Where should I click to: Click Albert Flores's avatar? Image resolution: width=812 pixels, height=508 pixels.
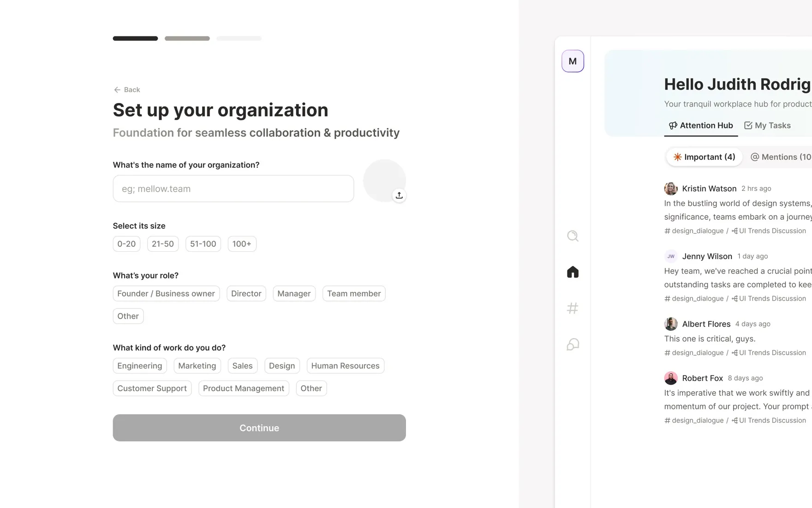click(x=671, y=324)
